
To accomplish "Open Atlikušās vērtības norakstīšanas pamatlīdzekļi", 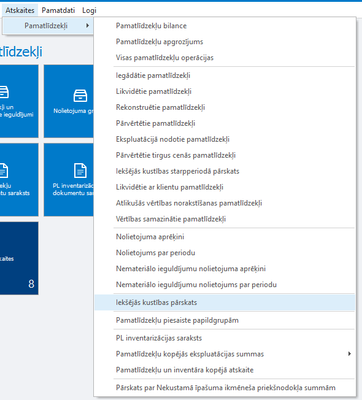I will pyautogui.click(x=225, y=203).
